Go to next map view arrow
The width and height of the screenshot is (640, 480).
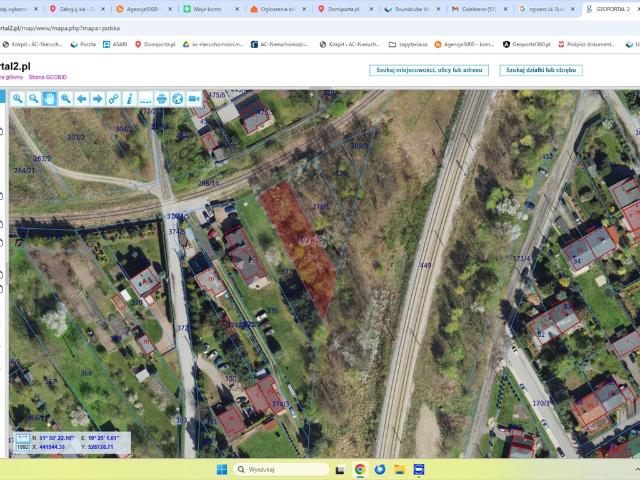[x=97, y=98]
